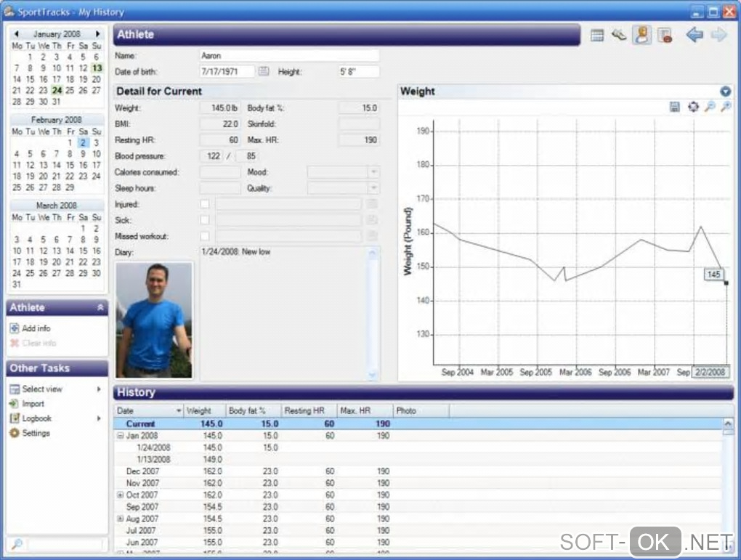Screen dimensions: 741x560
Task: Expand the Oct 2007 history group
Action: (x=120, y=495)
